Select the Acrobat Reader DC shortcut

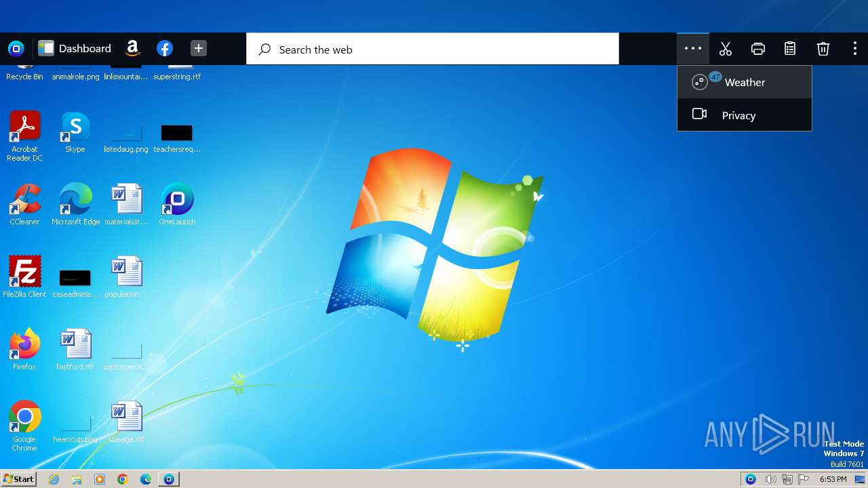coord(24,136)
